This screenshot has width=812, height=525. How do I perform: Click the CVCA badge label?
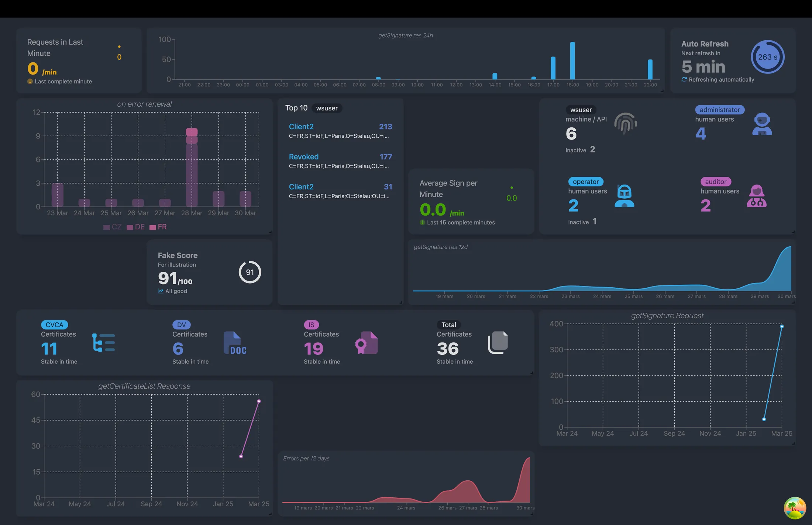point(54,325)
